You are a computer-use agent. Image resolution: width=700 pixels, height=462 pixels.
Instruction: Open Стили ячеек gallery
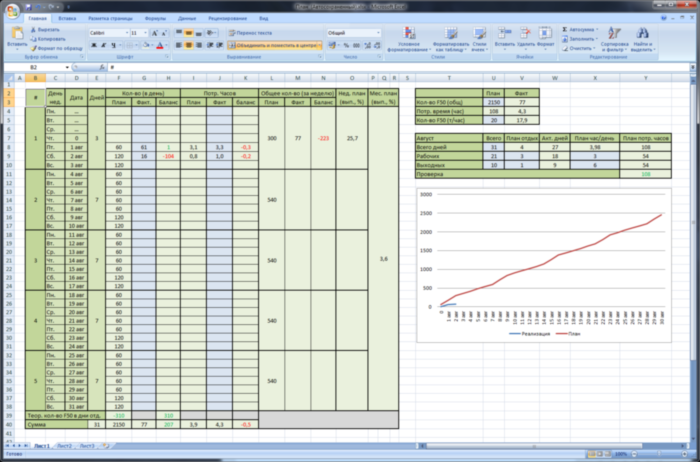tap(479, 39)
